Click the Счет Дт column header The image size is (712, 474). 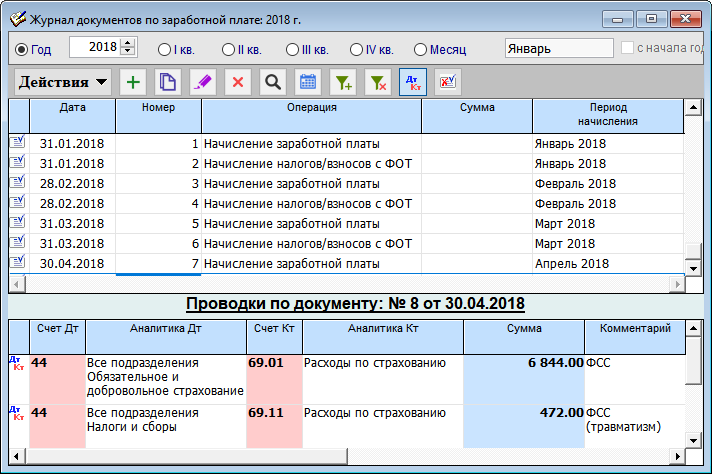point(58,337)
